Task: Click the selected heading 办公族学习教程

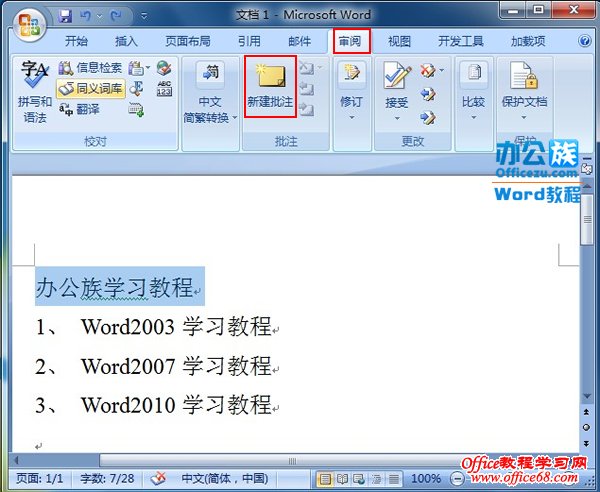Action: click(115, 287)
